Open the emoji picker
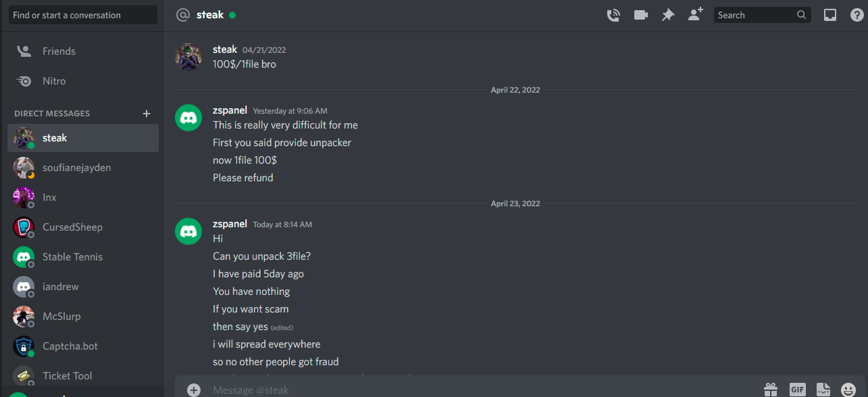The height and width of the screenshot is (397, 868). 848,390
